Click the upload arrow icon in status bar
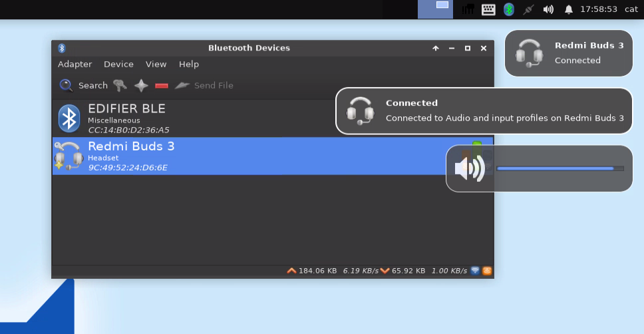The image size is (644, 334). tap(291, 271)
